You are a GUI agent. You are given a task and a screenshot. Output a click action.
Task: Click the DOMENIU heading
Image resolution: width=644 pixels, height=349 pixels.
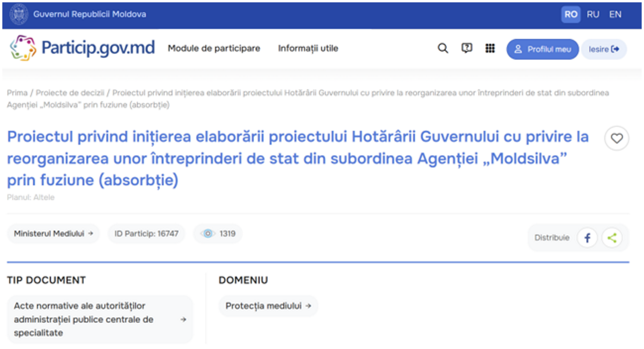(x=243, y=280)
